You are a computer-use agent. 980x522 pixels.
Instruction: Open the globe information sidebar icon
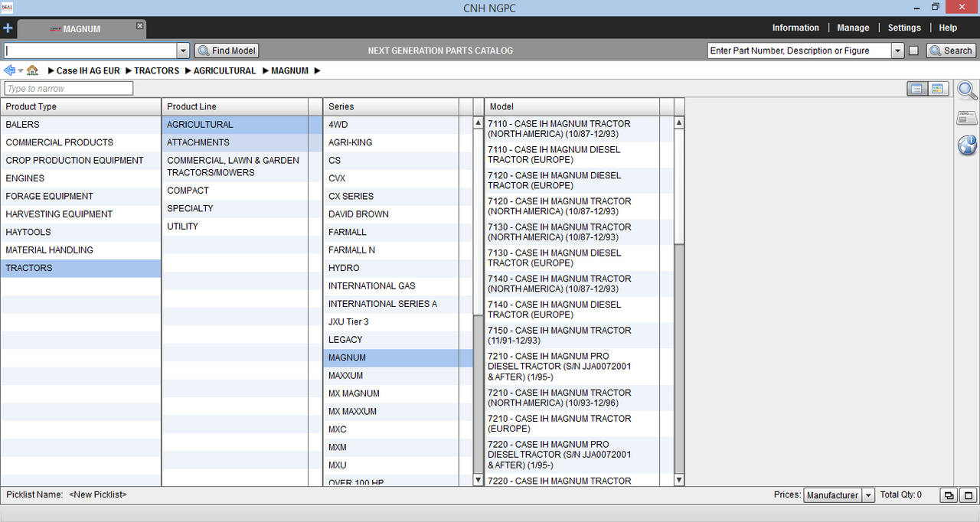967,145
